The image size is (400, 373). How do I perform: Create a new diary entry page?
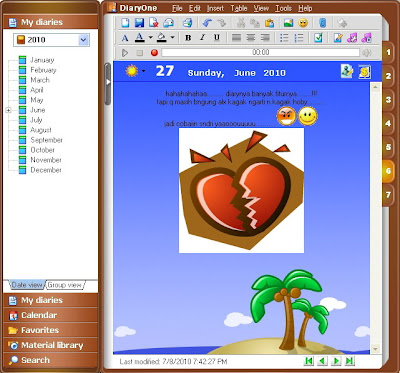coord(125,23)
